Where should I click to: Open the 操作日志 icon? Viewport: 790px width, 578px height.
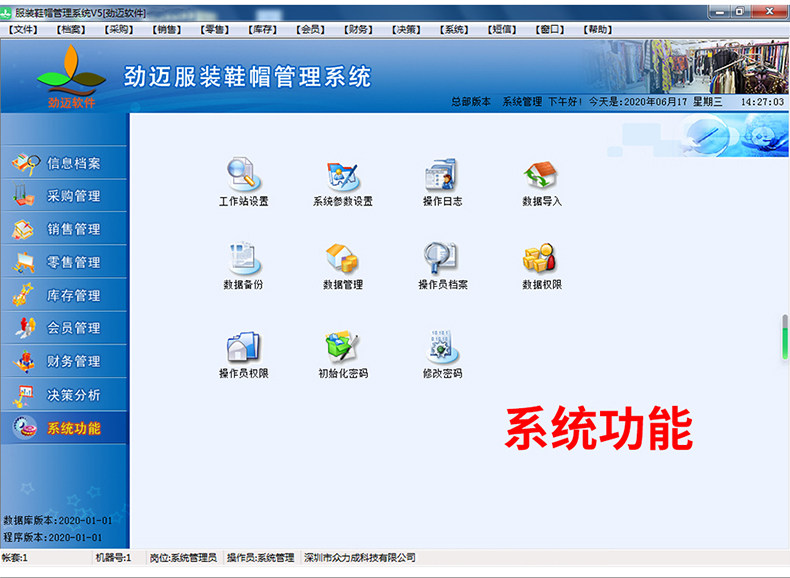click(442, 174)
